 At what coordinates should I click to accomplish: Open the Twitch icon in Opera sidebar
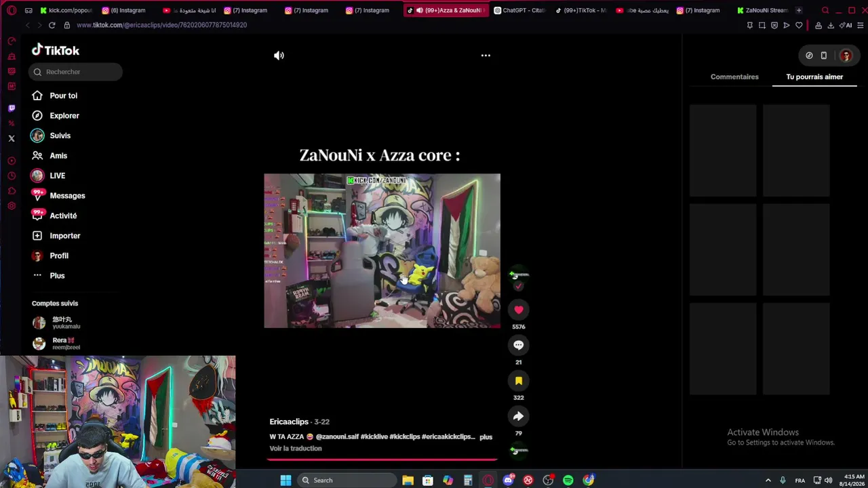pyautogui.click(x=12, y=108)
